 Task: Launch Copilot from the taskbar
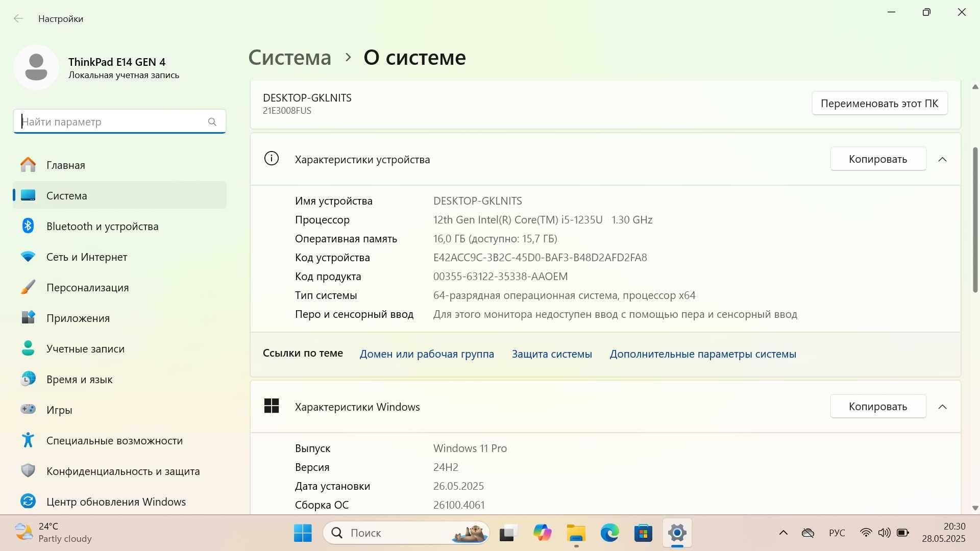tap(542, 533)
